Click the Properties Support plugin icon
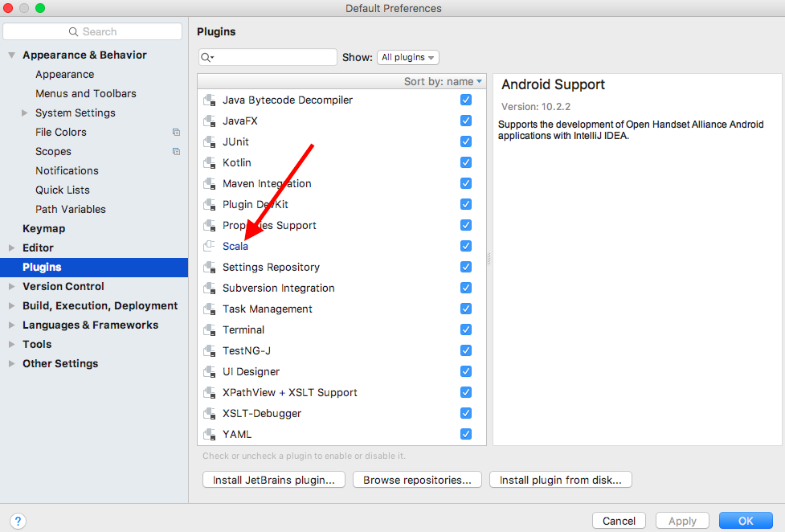The width and height of the screenshot is (785, 532). 209,226
